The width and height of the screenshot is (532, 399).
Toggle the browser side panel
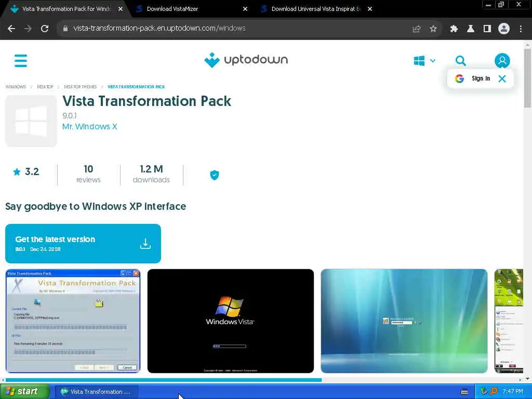pyautogui.click(x=487, y=29)
